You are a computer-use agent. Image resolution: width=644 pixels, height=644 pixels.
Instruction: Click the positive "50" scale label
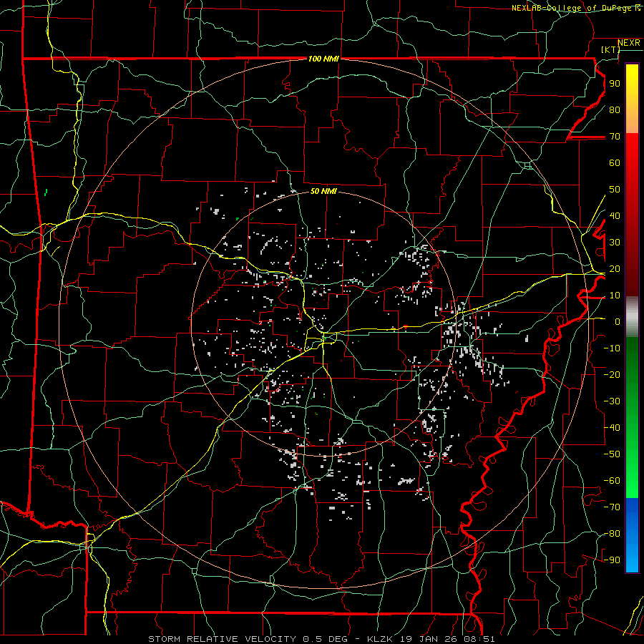(615, 190)
